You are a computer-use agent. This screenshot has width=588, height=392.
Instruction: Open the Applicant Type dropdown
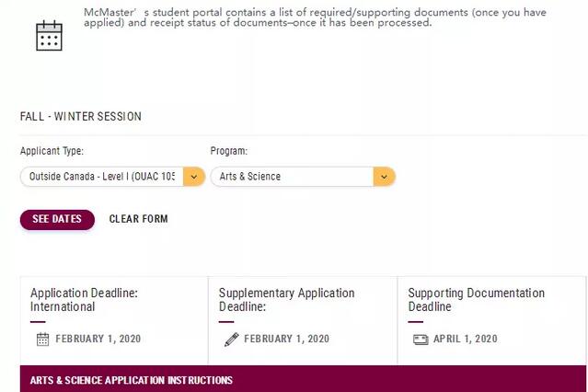point(102,177)
